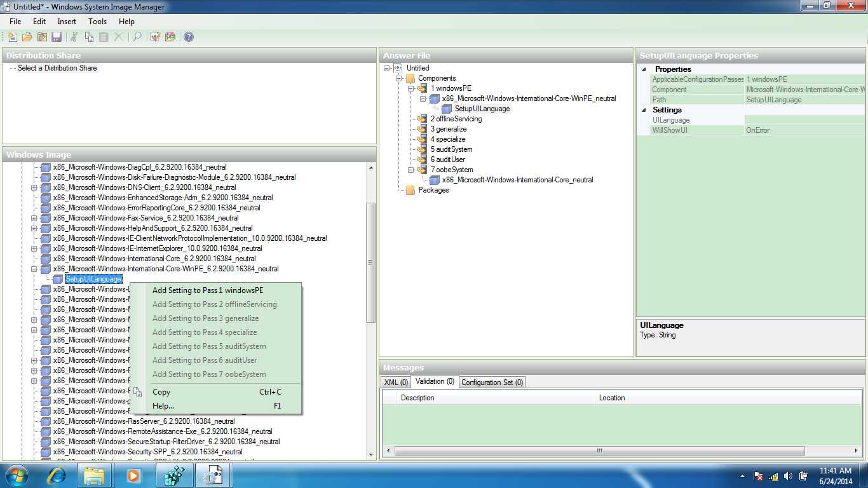Select 3 generalize in Answer File
This screenshot has width=868, height=488.
[449, 129]
